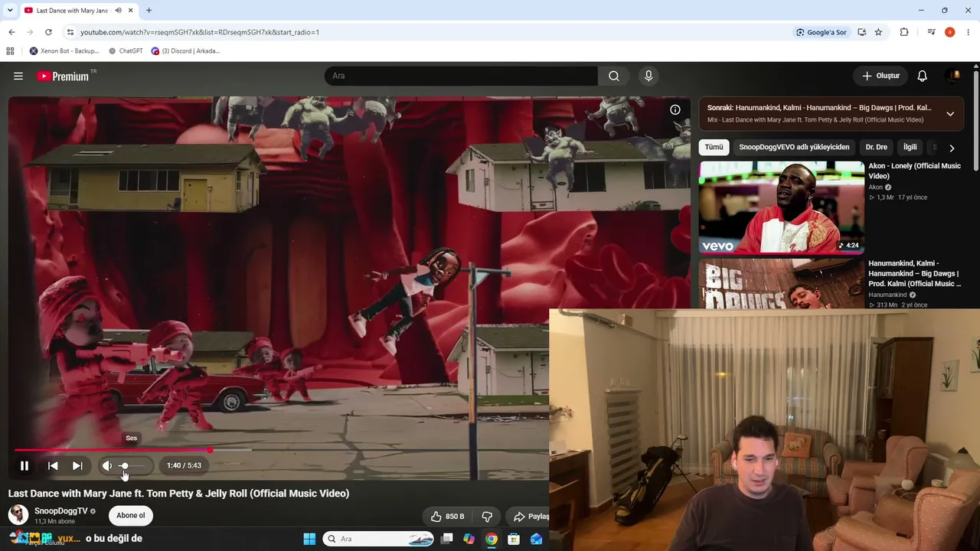Screen dimensions: 980x551
Task: Open the Chrome extensions puzzle icon
Action: pyautogui.click(x=904, y=32)
